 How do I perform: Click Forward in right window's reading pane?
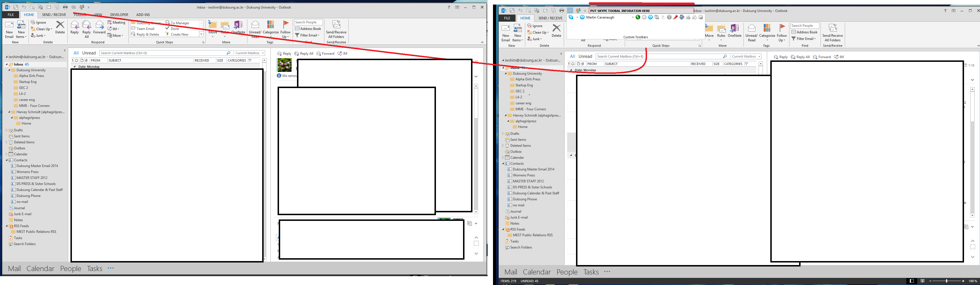(822, 57)
